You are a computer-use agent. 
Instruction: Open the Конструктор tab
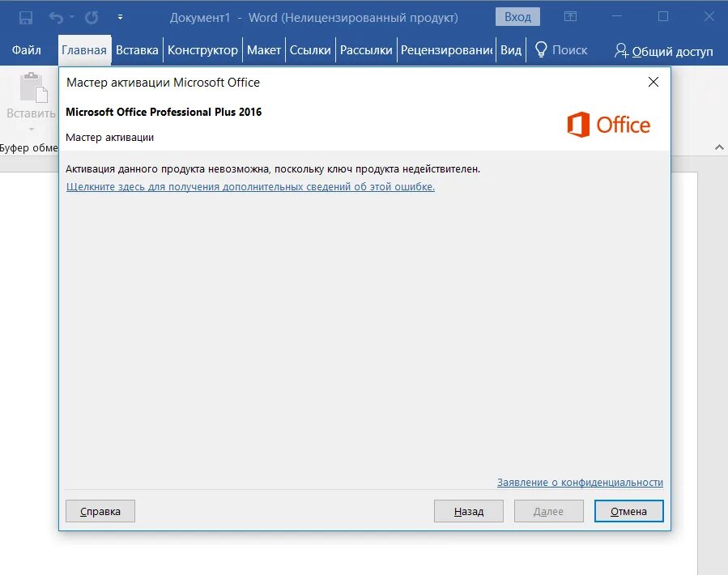pos(202,50)
